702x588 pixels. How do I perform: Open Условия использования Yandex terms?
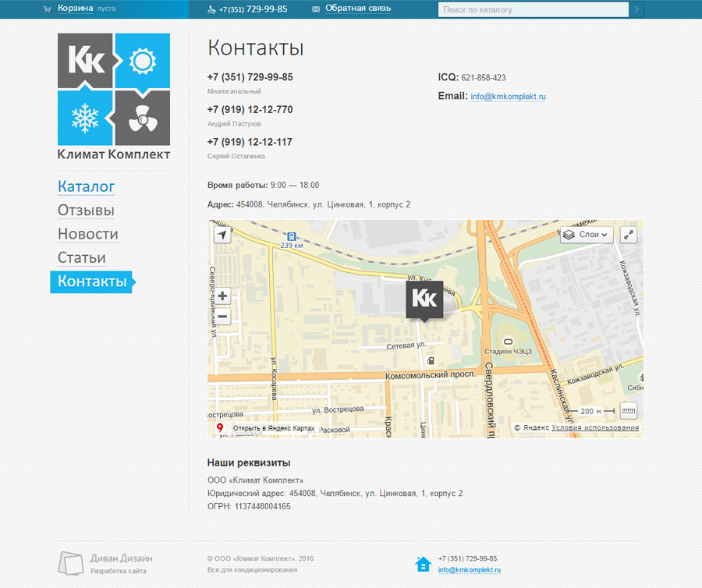point(595,427)
